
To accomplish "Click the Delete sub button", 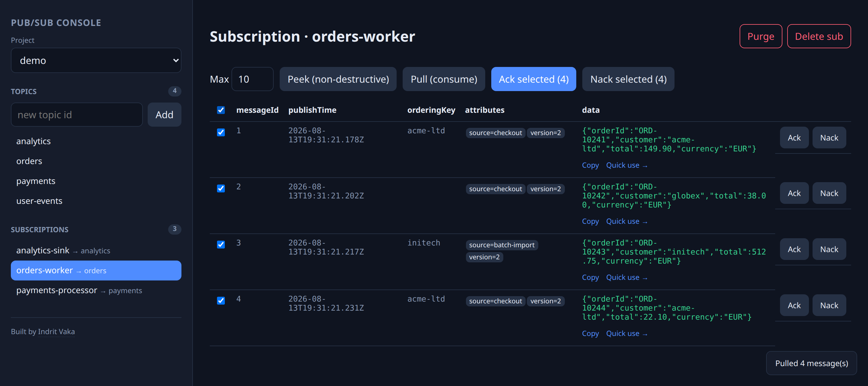I will pos(819,36).
